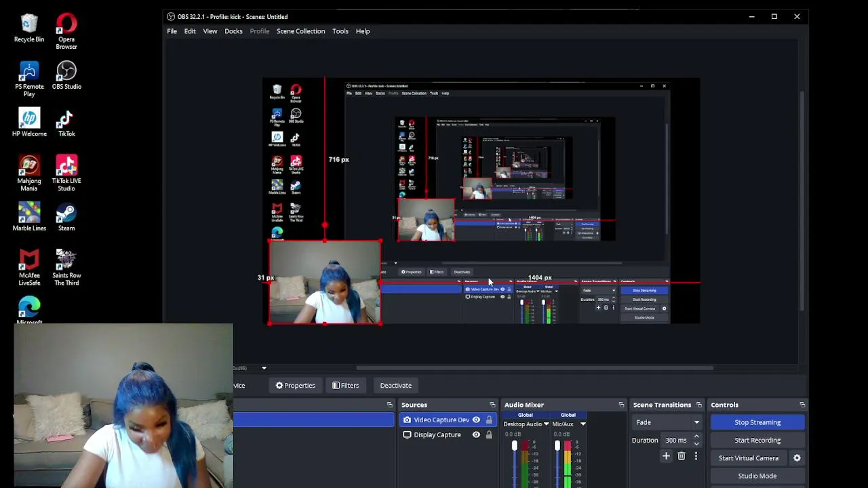Select the TikTok desktop shortcut
The width and height of the screenshot is (868, 488).
coord(66,123)
